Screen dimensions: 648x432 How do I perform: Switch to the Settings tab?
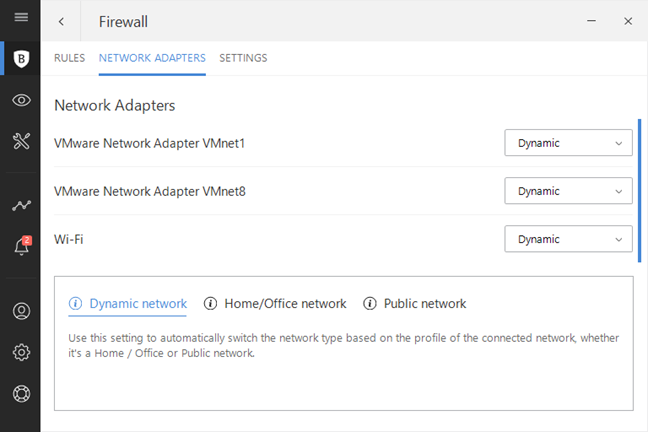(x=243, y=58)
